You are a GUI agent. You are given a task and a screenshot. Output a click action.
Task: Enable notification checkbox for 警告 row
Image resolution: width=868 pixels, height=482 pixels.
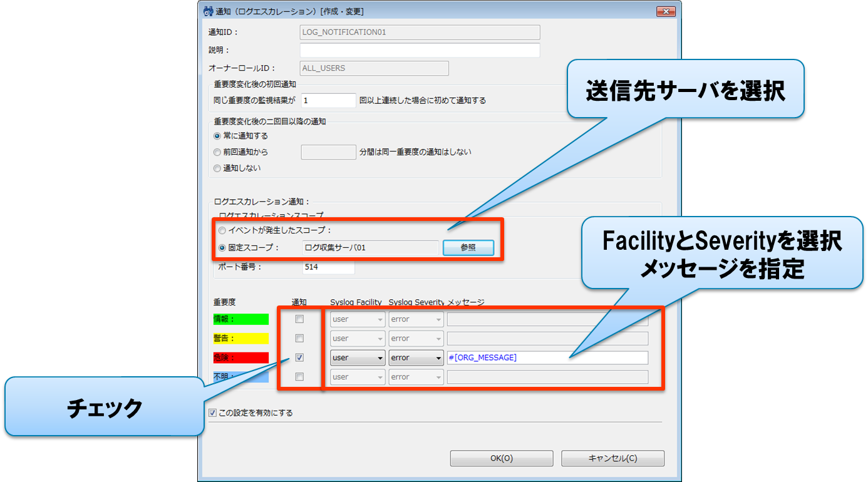299,339
